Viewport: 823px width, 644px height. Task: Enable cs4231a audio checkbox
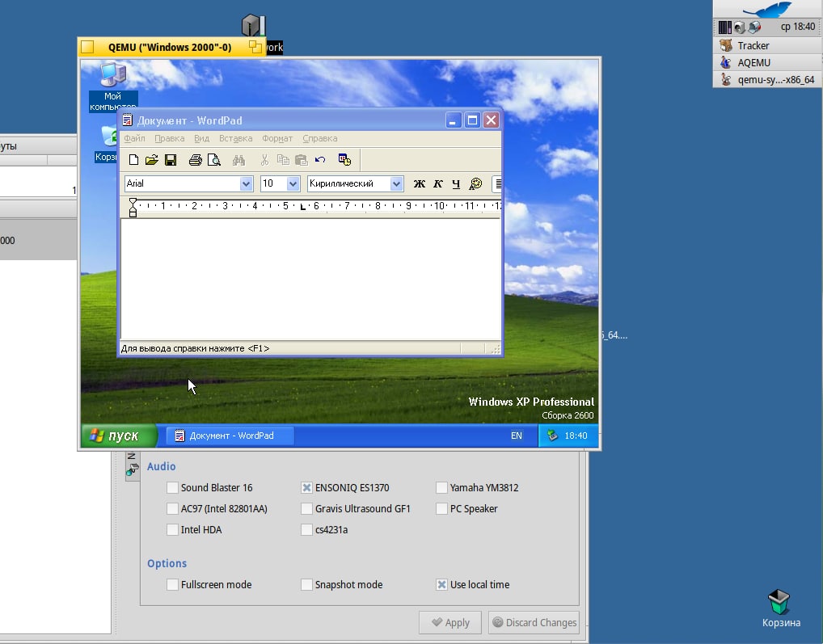(306, 530)
